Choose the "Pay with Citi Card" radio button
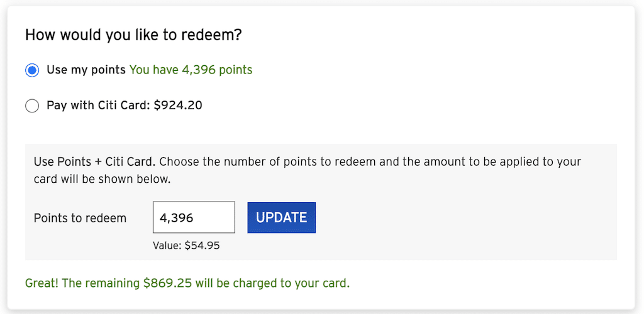The height and width of the screenshot is (314, 644). 32,106
